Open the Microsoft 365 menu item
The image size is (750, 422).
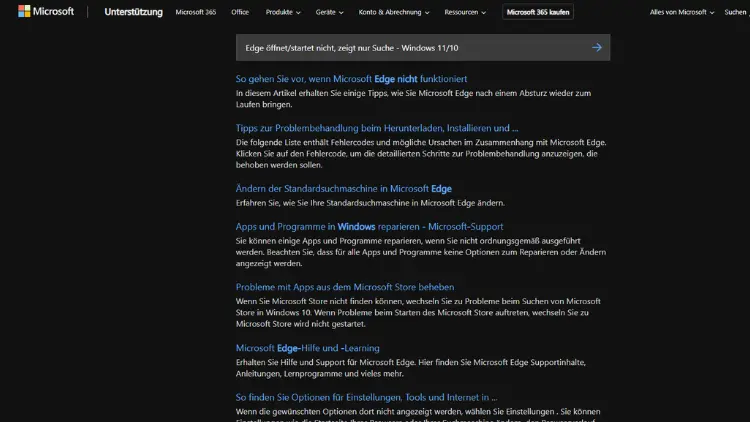196,12
